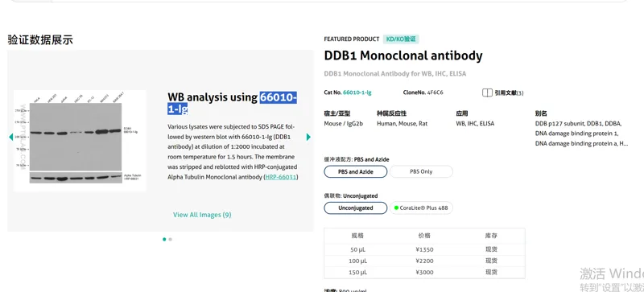The height and width of the screenshot is (292, 644).
Task: Select Unconjugated conjugate option
Action: click(356, 208)
